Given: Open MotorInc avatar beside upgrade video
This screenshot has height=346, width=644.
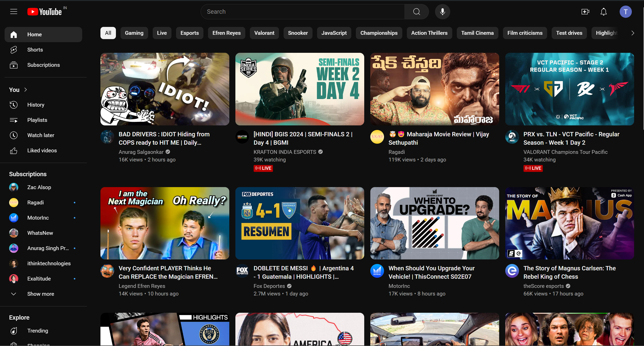Looking at the screenshot, I should point(377,271).
